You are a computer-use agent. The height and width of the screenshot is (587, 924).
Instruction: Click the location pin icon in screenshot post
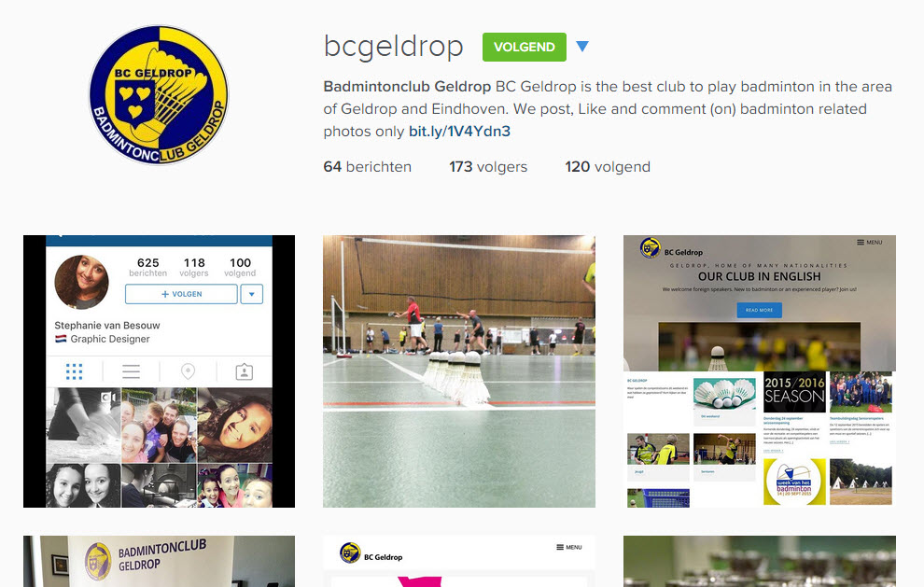tap(188, 371)
